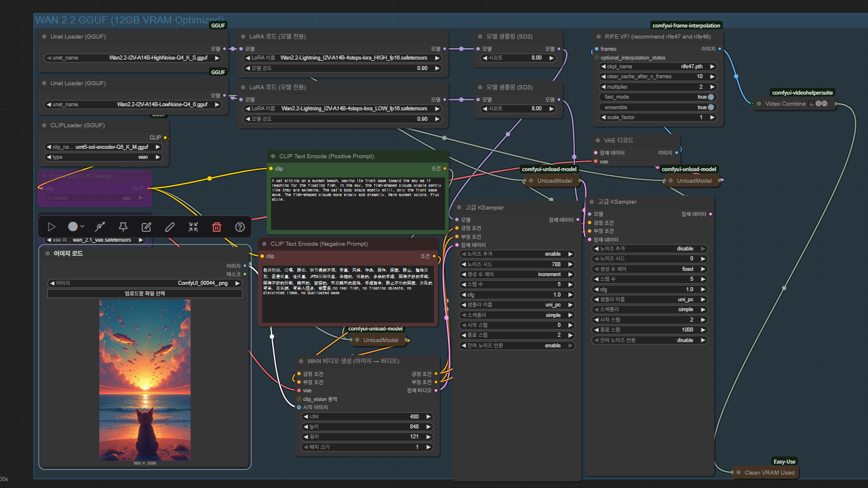Collapse the RIFE VFI node via its dot

[599, 36]
